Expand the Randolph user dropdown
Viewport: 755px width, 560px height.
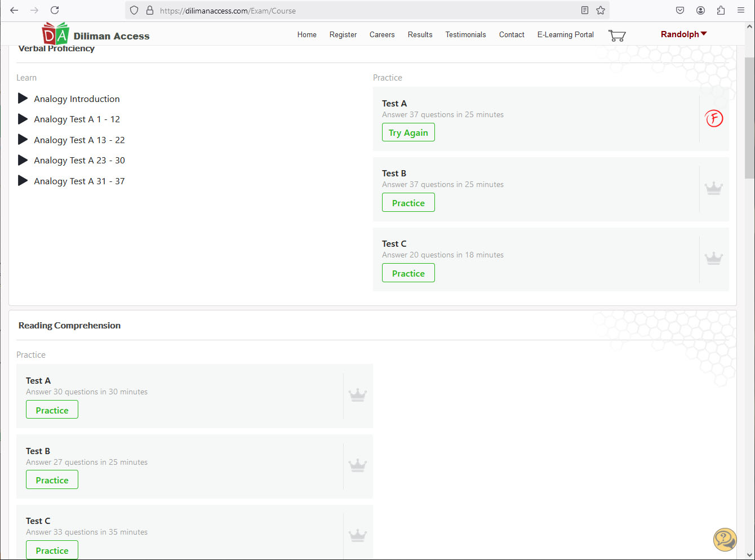[x=683, y=34]
